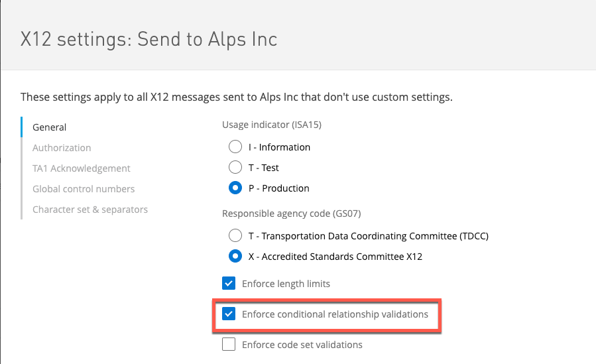Choose T - Transportation Data Coordinating Committee
Image resolution: width=596 pixels, height=364 pixels.
tap(235, 235)
